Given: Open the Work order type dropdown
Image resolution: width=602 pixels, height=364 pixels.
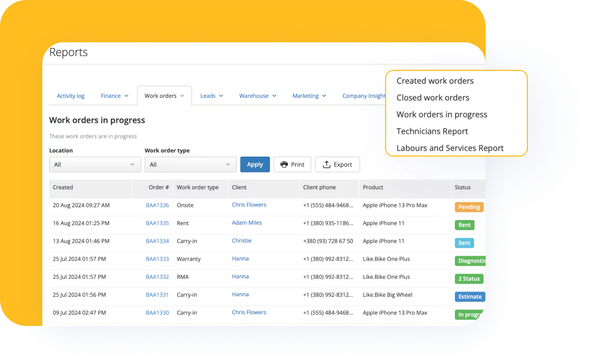Looking at the screenshot, I should pos(190,165).
